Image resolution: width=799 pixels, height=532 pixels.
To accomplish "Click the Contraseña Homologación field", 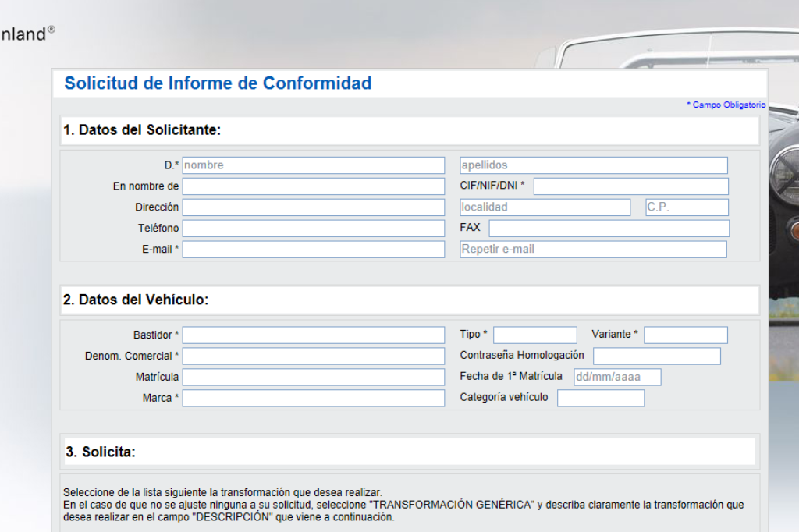I will click(x=656, y=356).
